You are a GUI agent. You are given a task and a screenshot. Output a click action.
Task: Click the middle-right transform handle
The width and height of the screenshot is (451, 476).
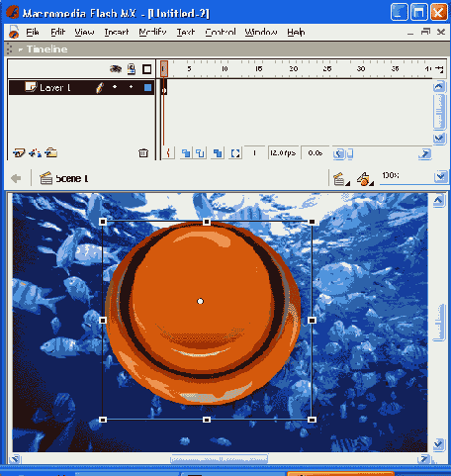click(312, 321)
